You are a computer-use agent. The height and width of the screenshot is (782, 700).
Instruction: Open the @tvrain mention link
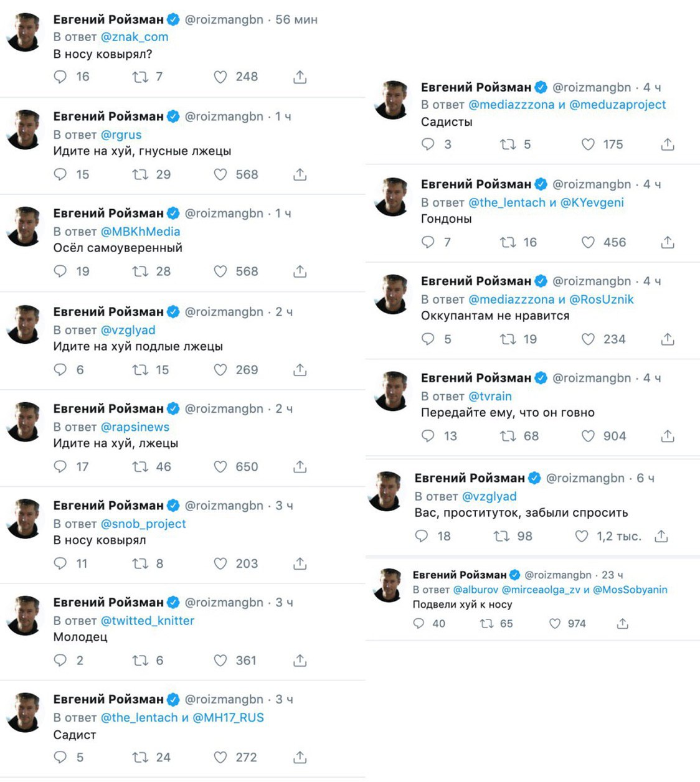490,396
